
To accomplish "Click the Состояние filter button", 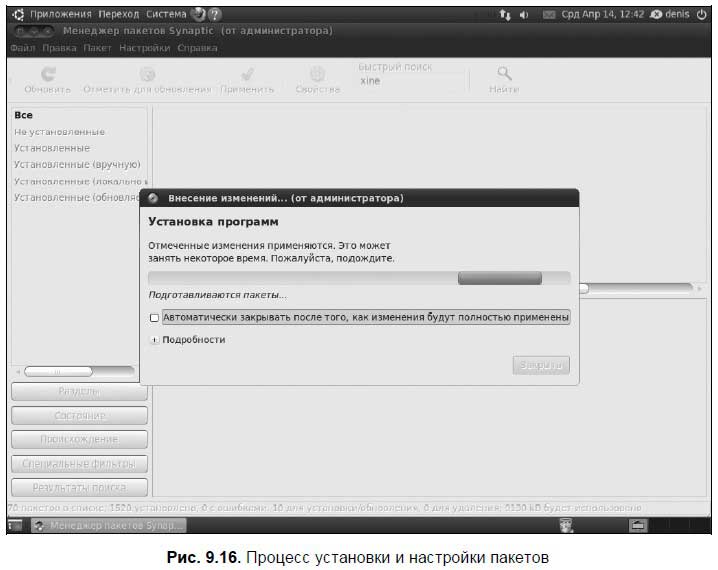I will (x=79, y=416).
